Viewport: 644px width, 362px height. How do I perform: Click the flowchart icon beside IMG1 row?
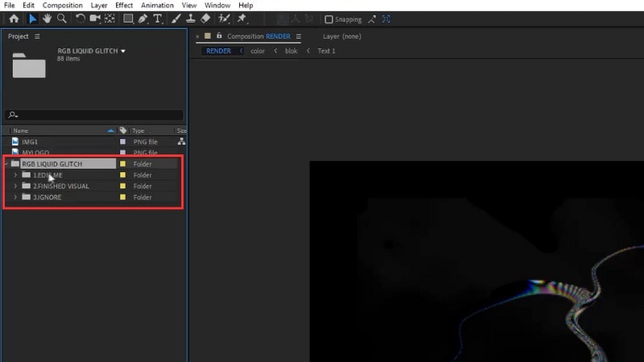tap(181, 142)
